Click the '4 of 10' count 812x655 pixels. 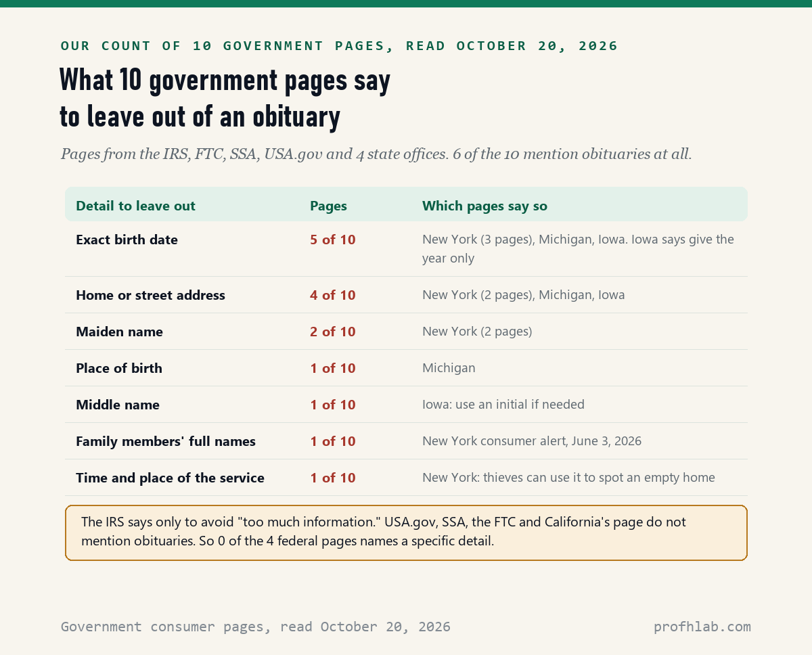(332, 295)
